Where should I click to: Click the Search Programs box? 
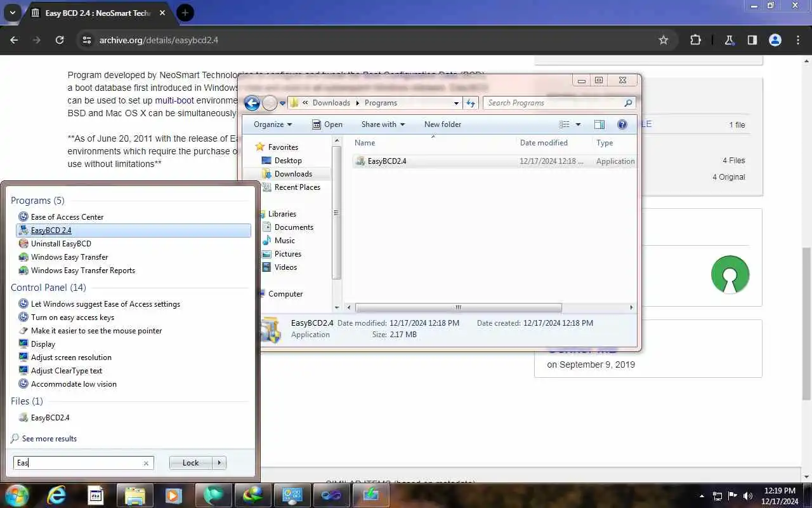559,103
